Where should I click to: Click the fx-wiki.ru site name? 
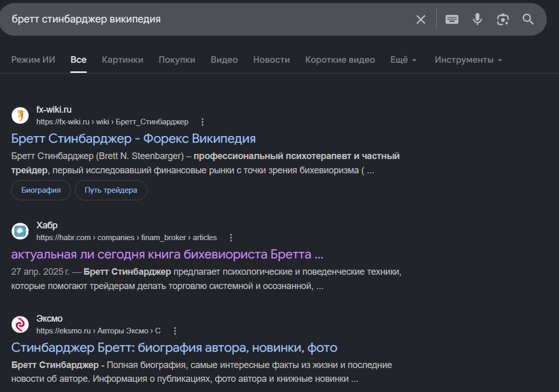[54, 110]
